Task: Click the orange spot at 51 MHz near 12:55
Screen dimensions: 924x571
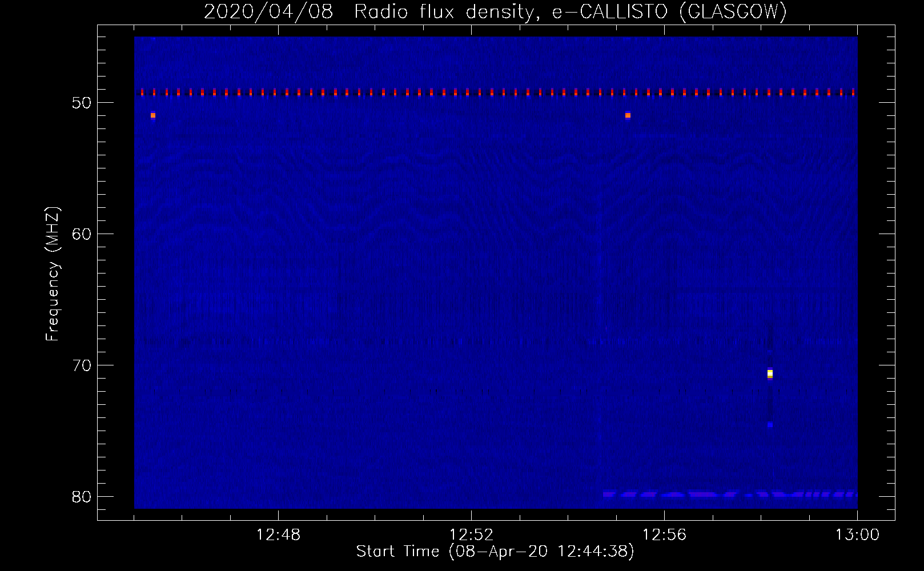Action: tap(628, 115)
